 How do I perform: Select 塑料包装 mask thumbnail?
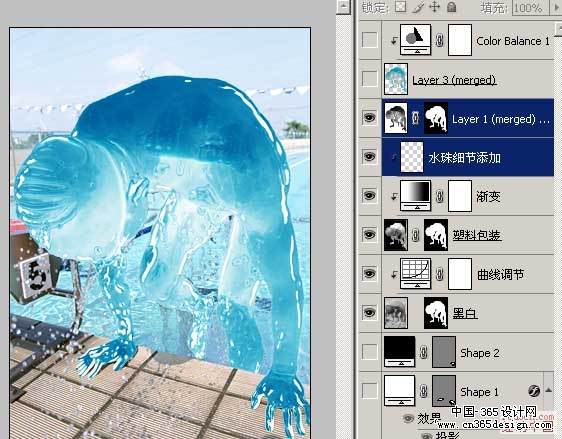436,235
